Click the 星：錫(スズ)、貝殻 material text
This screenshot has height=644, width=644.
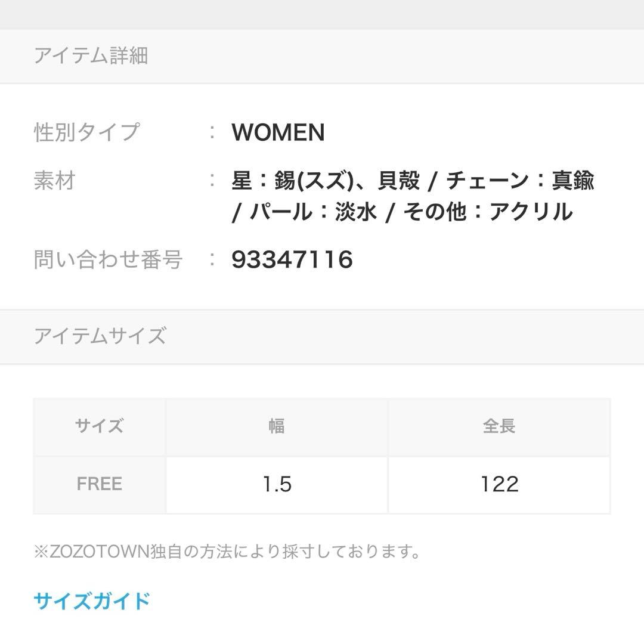click(326, 181)
